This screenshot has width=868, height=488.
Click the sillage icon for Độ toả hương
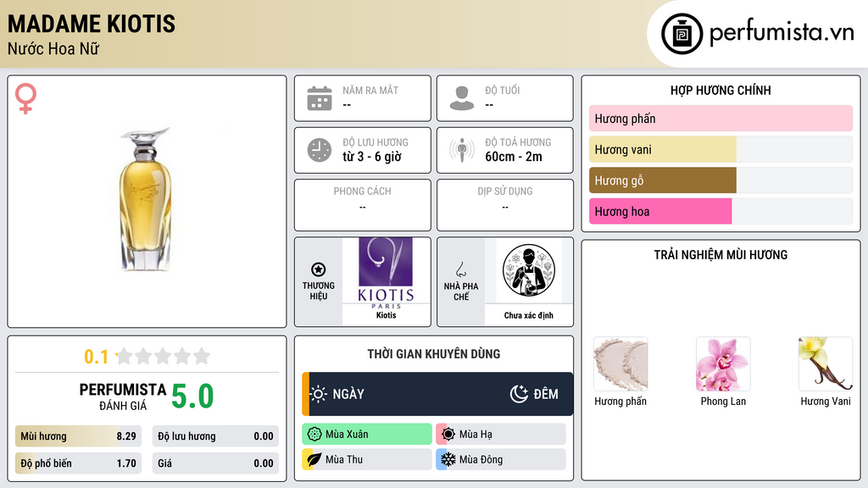click(x=462, y=150)
